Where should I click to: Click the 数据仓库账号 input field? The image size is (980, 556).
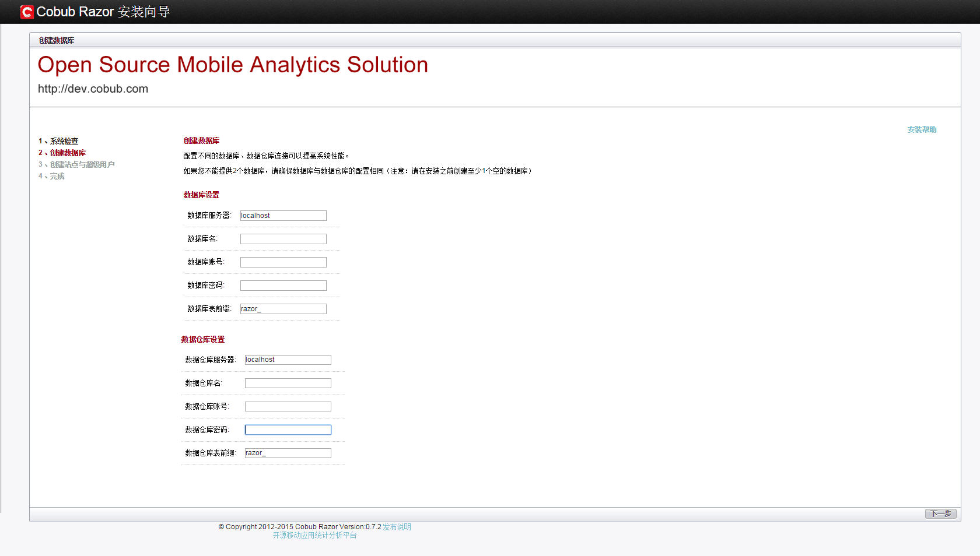click(x=288, y=406)
